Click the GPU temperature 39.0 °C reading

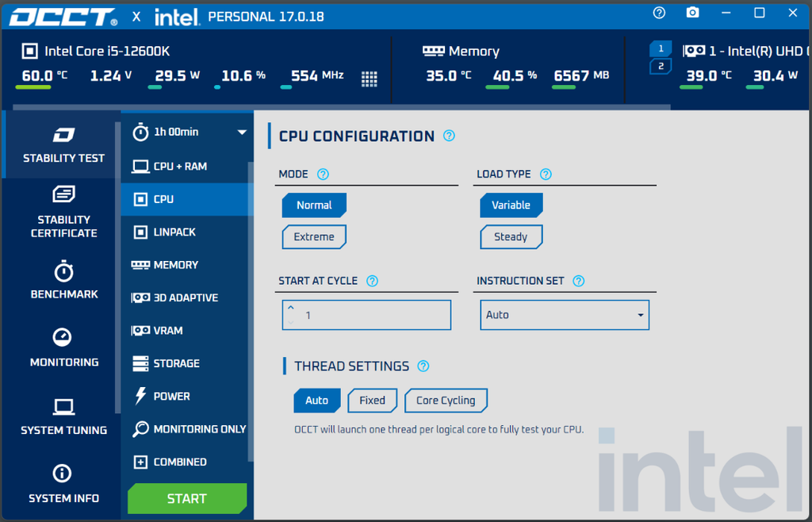[709, 76]
